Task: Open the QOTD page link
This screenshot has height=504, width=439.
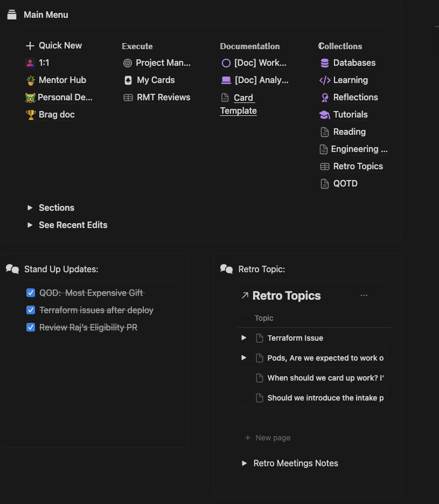Action: 345,183
